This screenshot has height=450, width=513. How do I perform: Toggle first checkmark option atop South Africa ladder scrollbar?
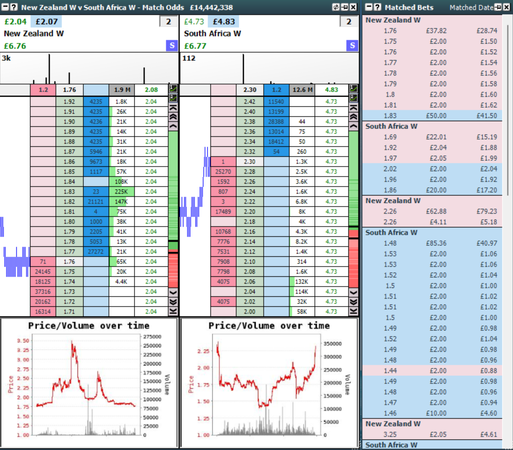click(354, 89)
